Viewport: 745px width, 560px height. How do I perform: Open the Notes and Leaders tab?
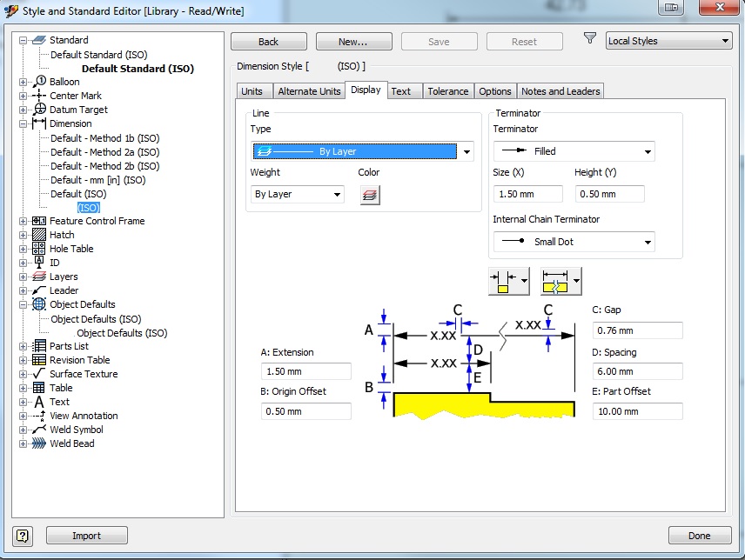click(560, 91)
